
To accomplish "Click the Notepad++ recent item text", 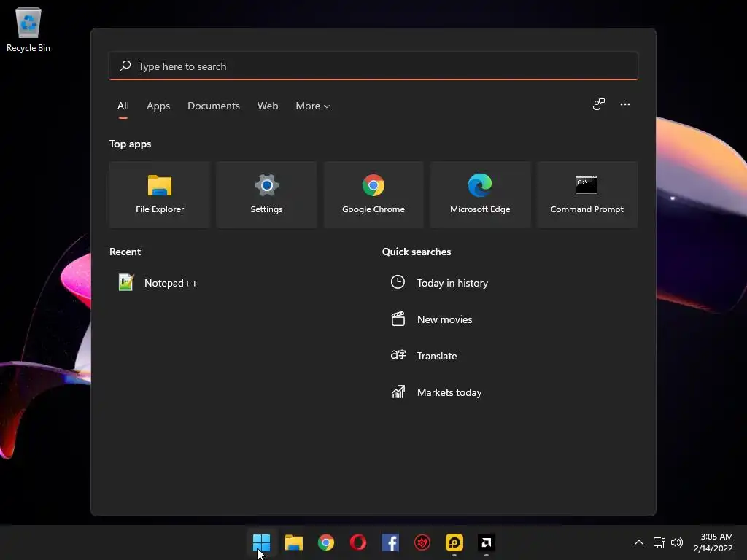I will (171, 283).
